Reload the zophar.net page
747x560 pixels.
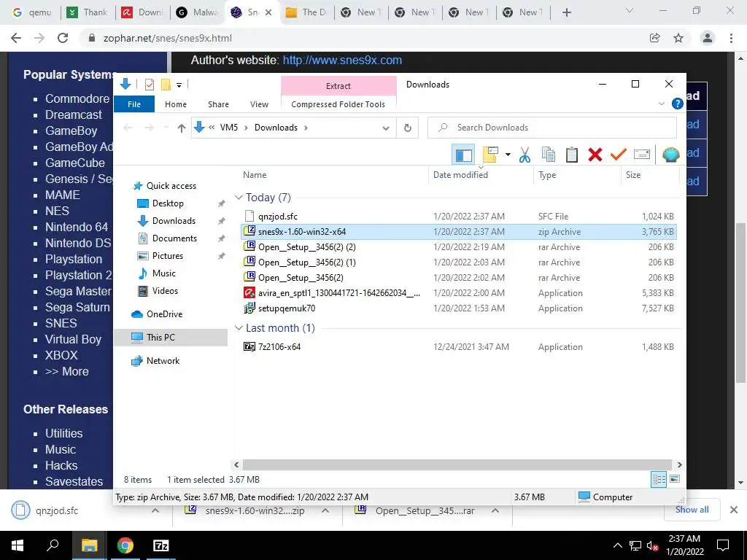[63, 38]
